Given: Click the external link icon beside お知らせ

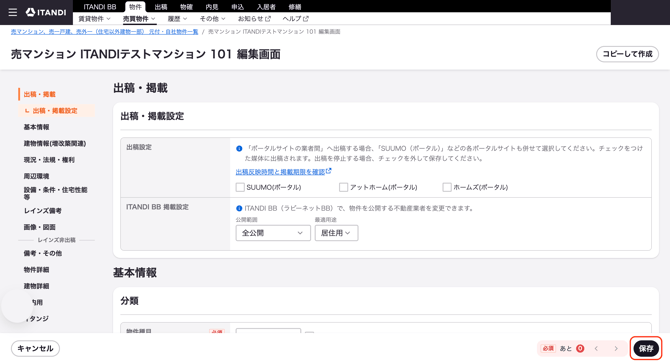Looking at the screenshot, I should point(268,19).
